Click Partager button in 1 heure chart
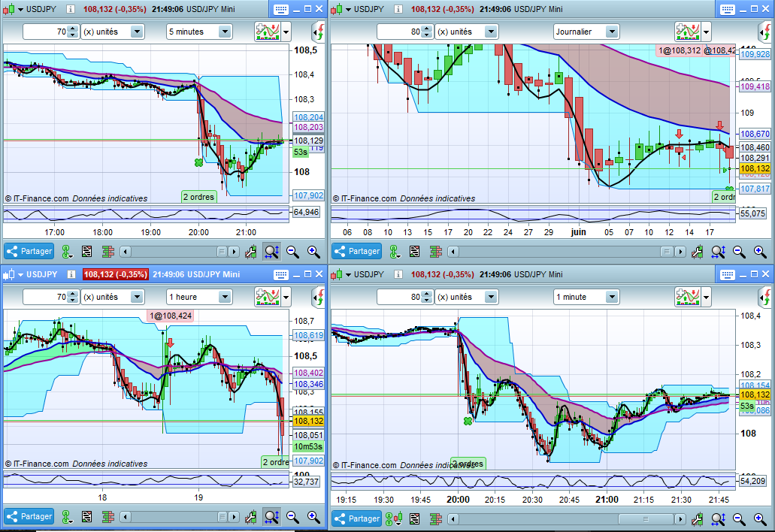775x532 pixels. coord(29,517)
